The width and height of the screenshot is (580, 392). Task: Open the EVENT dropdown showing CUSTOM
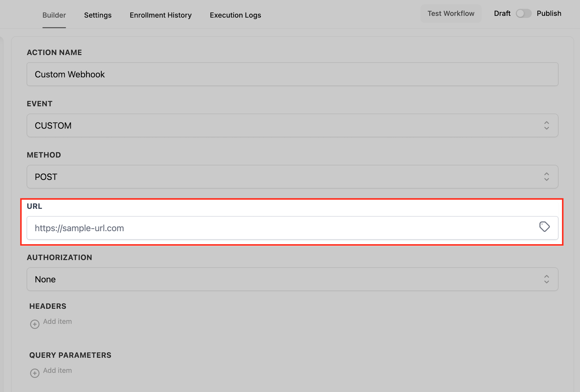(x=276, y=125)
